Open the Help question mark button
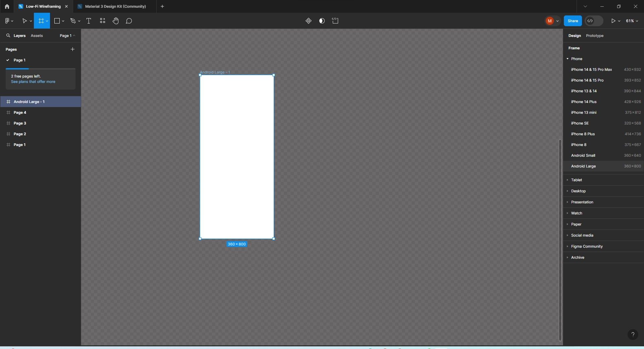The width and height of the screenshot is (644, 349). 633,335
